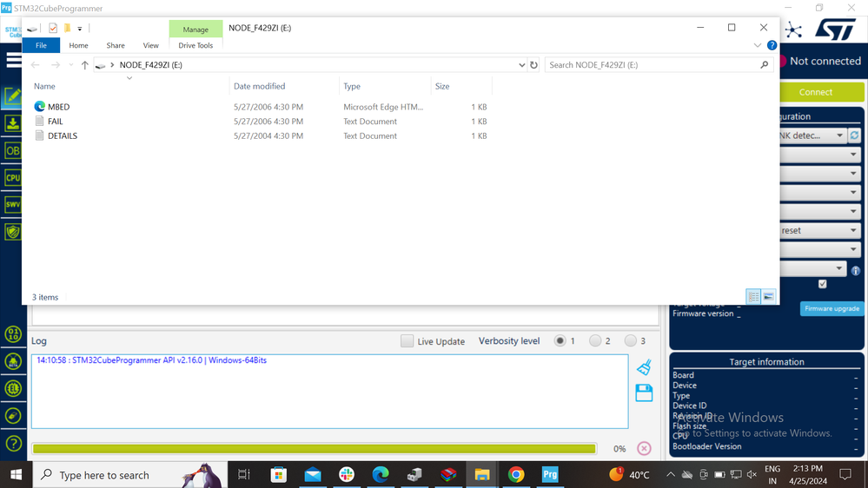
Task: Open the STM32CubeProgrammer hamburger menu
Action: coord(13,60)
